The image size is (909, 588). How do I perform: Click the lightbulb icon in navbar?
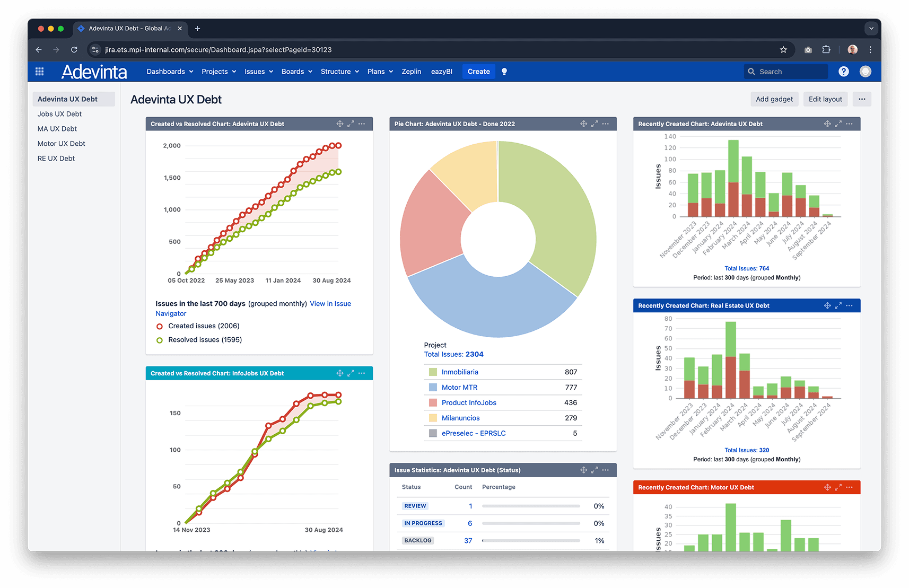point(504,72)
